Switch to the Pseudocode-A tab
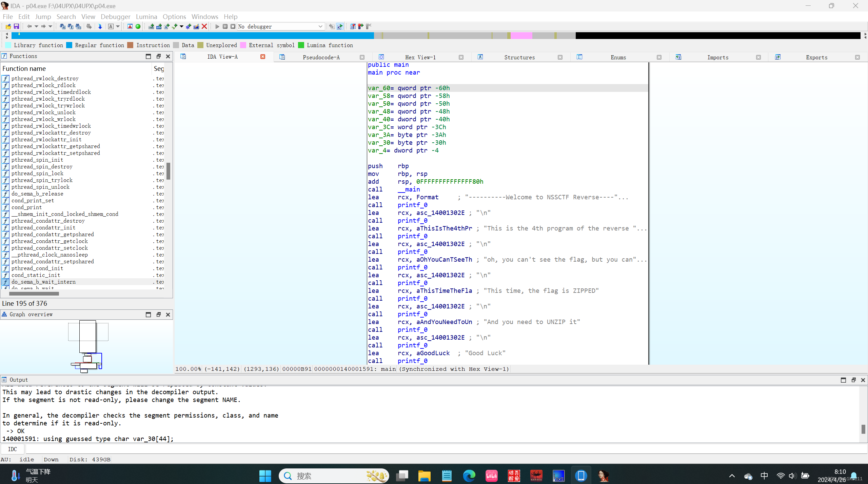868x484 pixels. pos(321,57)
